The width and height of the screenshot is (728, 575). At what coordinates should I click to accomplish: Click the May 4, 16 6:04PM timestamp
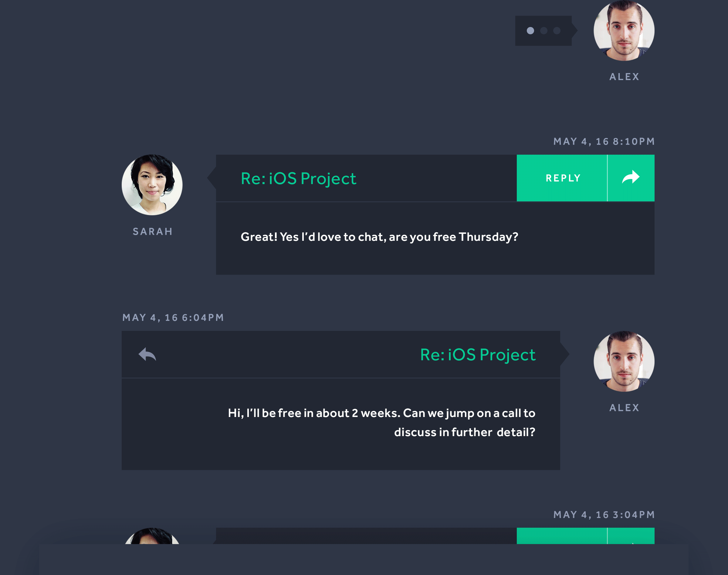coord(173,318)
